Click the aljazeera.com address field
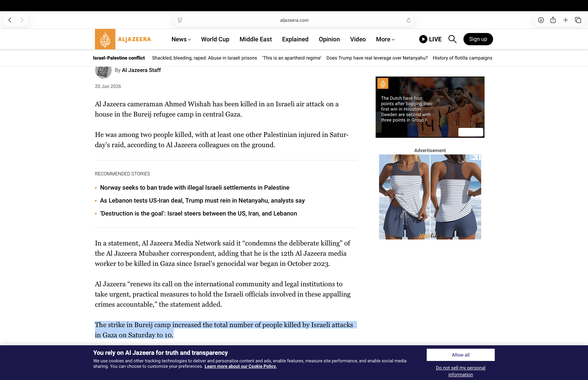588x380 pixels. (x=294, y=20)
